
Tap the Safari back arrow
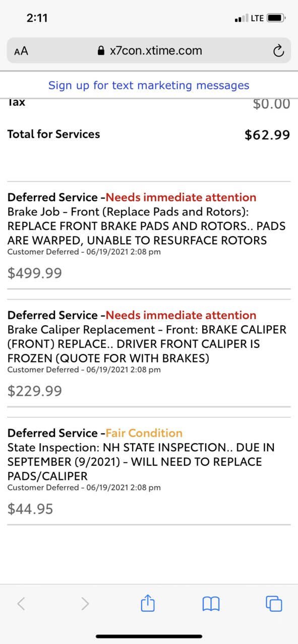[x=21, y=603]
